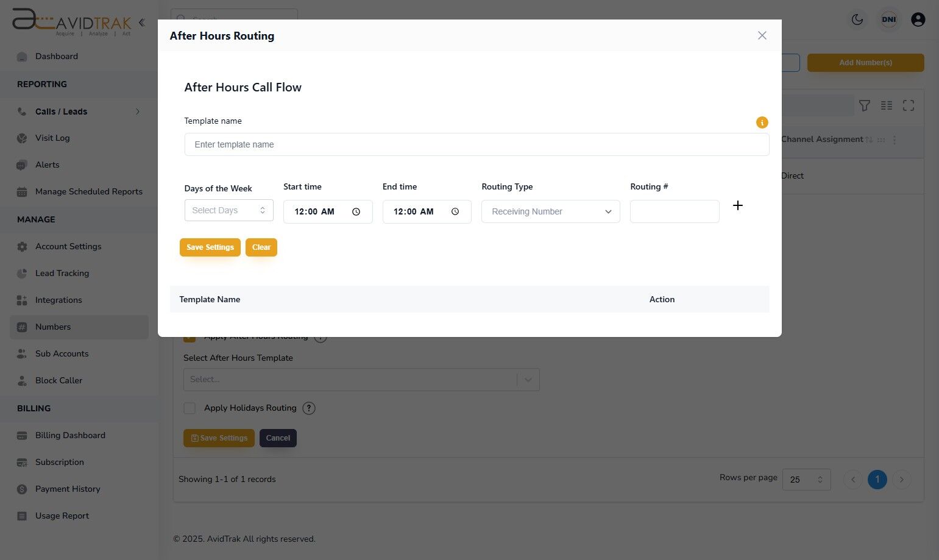Open Calls / Leads in the sidebar

point(61,112)
